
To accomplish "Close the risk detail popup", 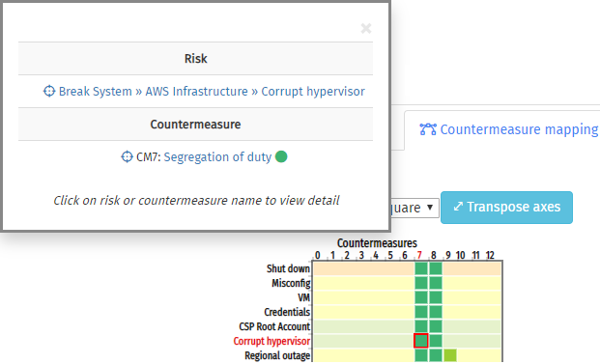I will click(x=366, y=28).
